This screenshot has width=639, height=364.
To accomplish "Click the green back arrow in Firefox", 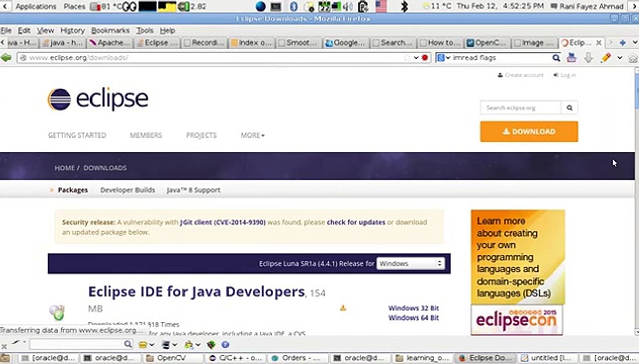I will coord(6,58).
